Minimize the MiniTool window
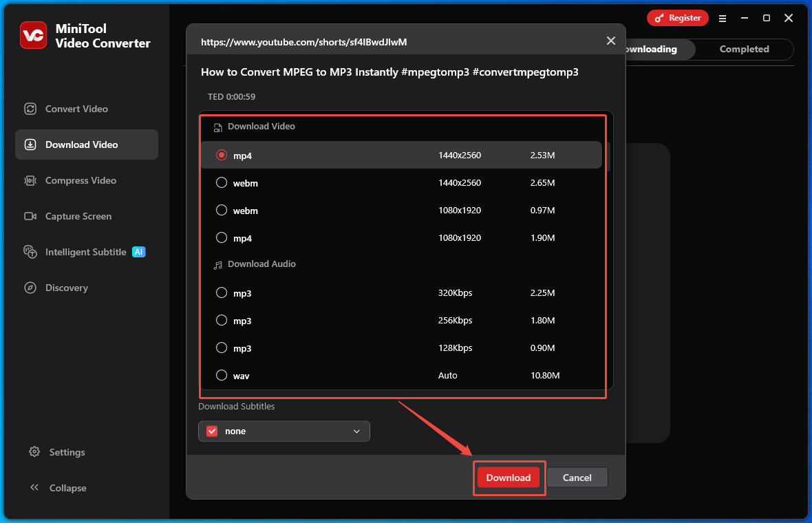 [x=745, y=18]
